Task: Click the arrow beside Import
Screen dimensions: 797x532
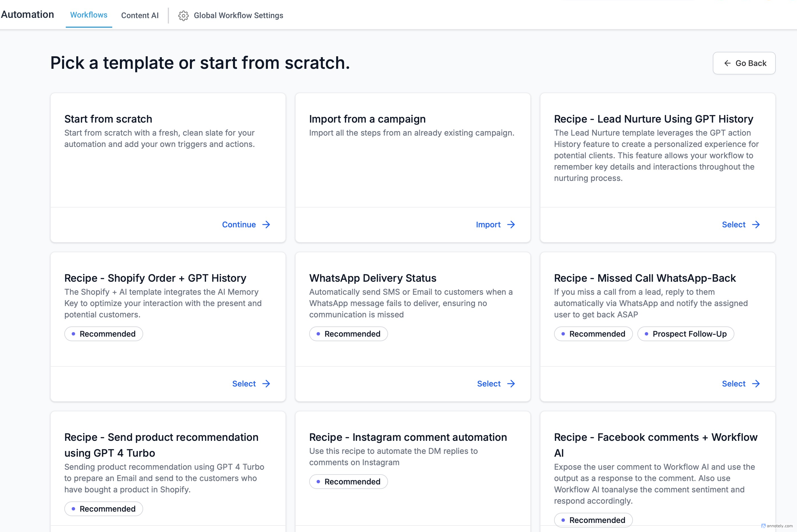Action: click(x=511, y=225)
